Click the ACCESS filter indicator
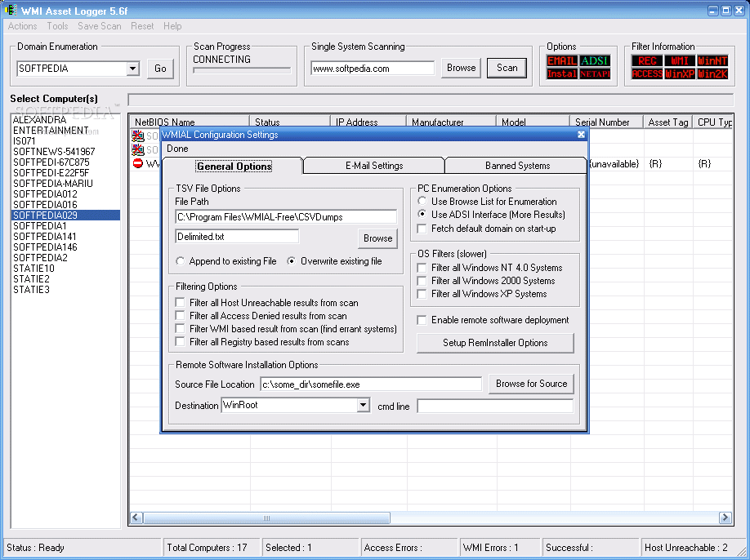Image resolution: width=750 pixels, height=560 pixels. coord(647,73)
